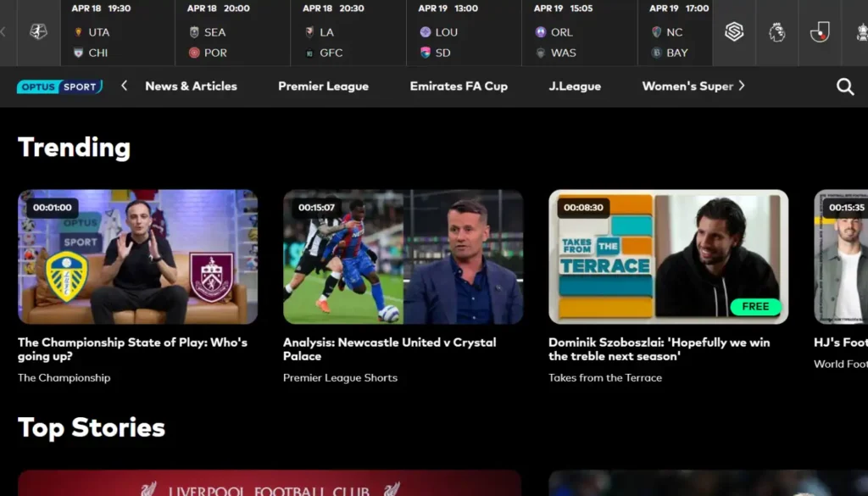Click the 00:01:00 duration badge
868x496 pixels.
tap(52, 208)
